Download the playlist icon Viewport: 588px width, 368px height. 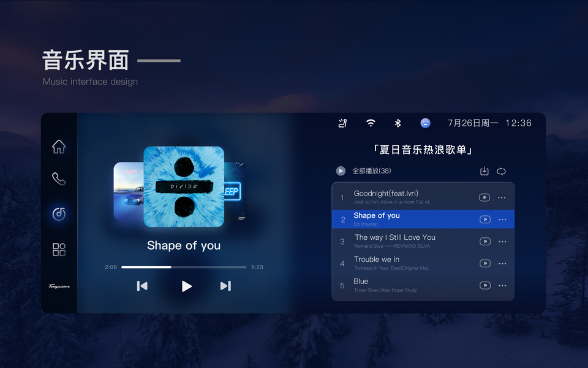484,171
